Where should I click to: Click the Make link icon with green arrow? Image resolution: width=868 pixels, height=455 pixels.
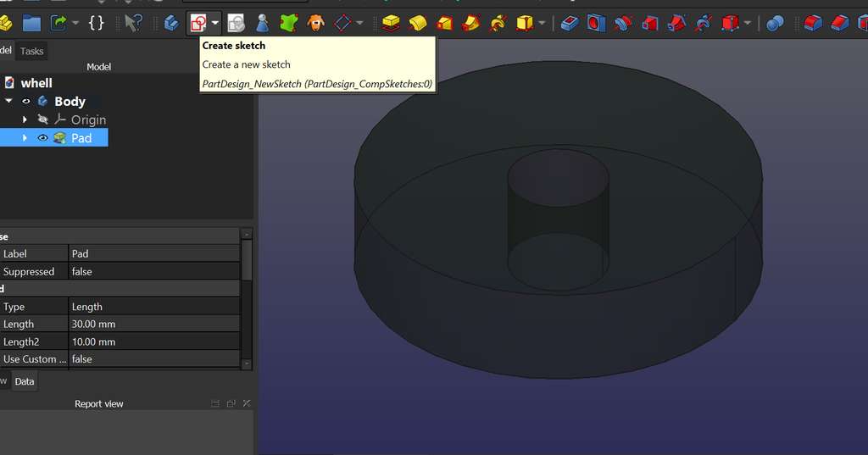pyautogui.click(x=58, y=23)
